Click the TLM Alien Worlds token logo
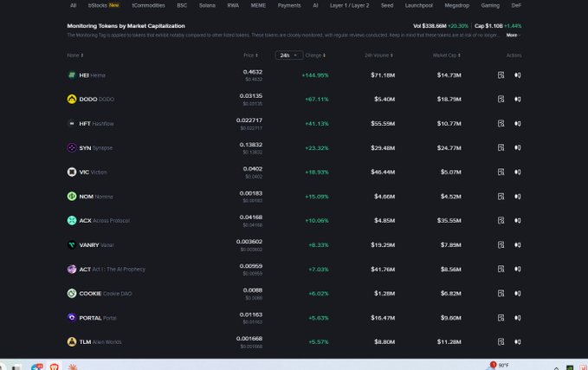The image size is (588, 370). [72, 341]
